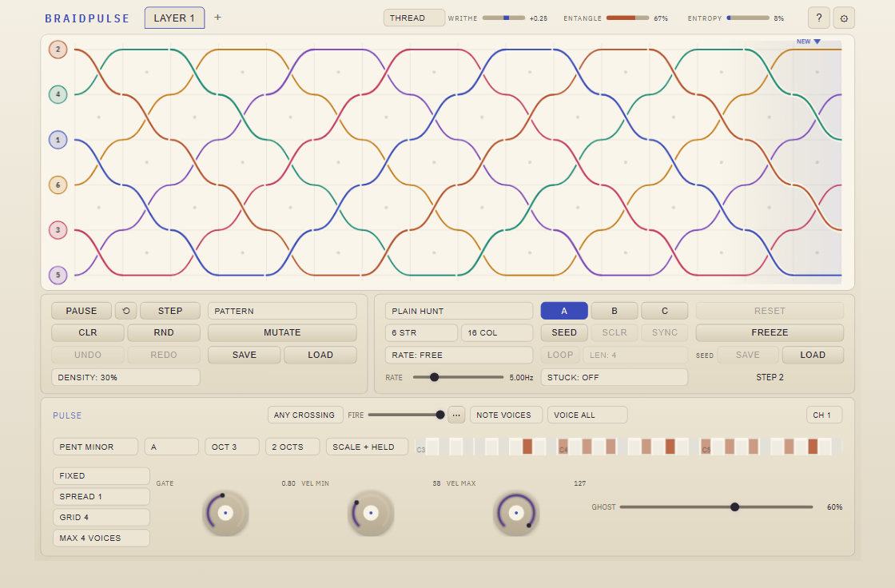895x588 pixels.
Task: Toggle the FREEZE button
Action: coord(770,332)
